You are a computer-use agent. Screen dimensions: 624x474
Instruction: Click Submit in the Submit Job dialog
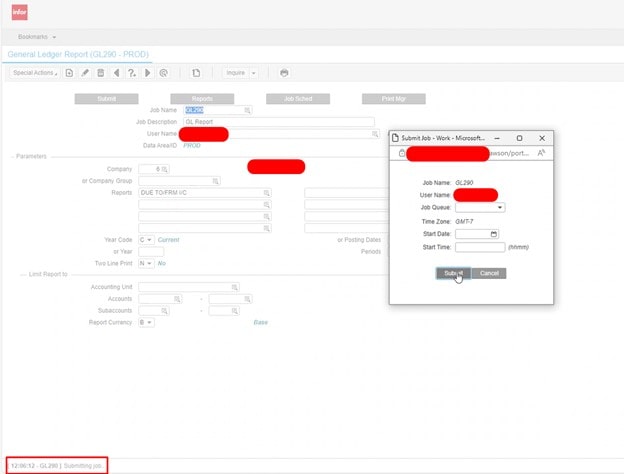tap(454, 273)
